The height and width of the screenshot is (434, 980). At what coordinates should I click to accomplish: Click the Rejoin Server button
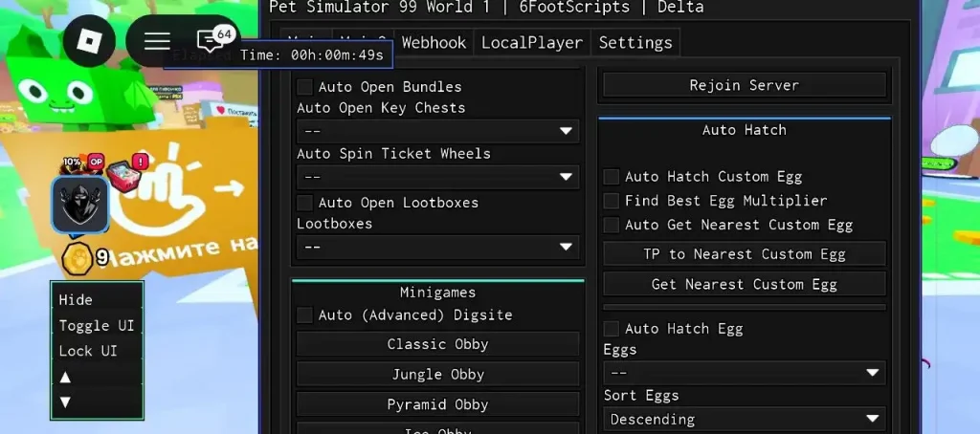click(x=745, y=85)
